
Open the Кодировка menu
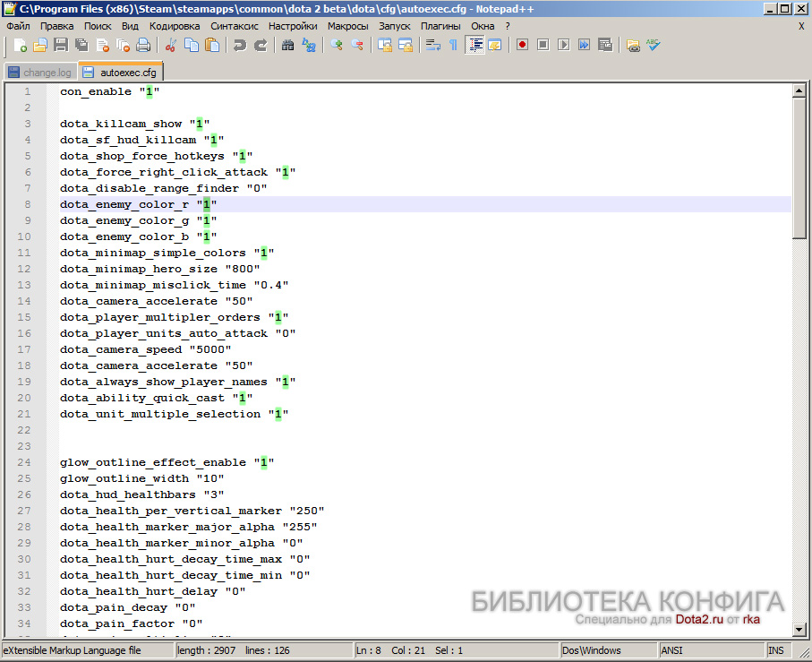[175, 26]
